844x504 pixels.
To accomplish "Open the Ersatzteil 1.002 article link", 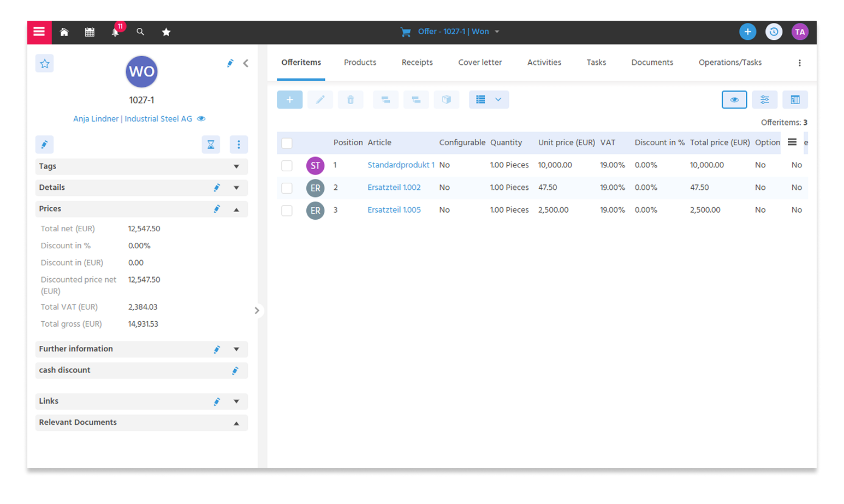I will coord(394,187).
